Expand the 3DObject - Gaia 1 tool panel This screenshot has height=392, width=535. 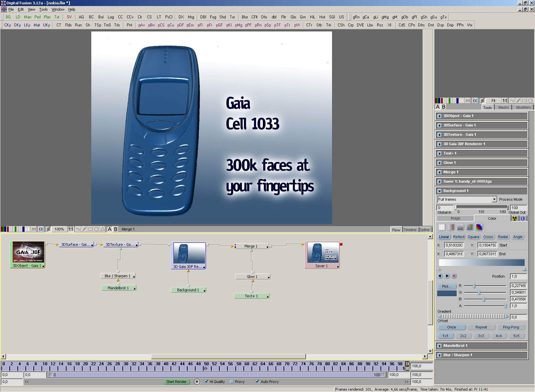pos(440,116)
